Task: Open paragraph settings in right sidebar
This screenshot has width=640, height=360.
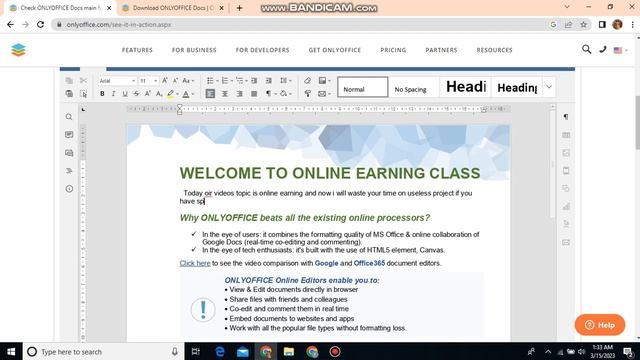Action: pyautogui.click(x=566, y=117)
